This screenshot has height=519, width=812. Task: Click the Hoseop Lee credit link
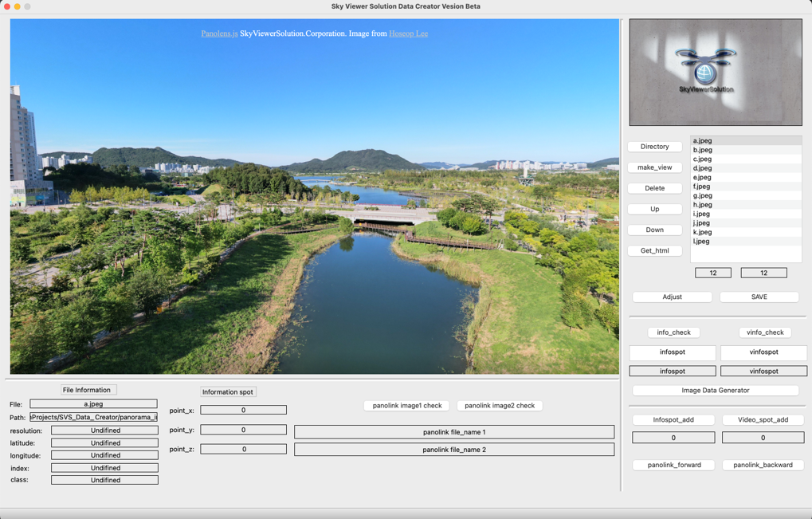coord(408,33)
